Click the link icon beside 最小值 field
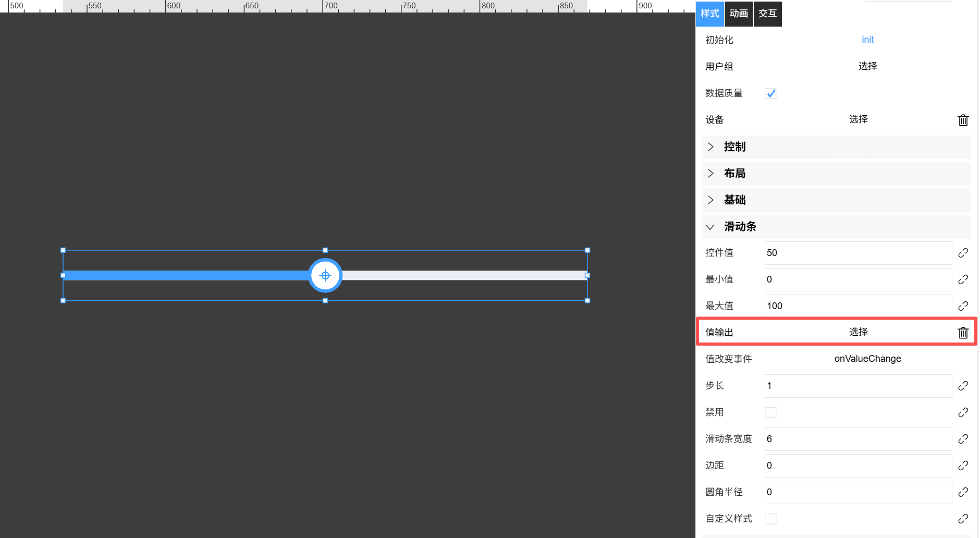This screenshot has height=538, width=980. [x=963, y=279]
